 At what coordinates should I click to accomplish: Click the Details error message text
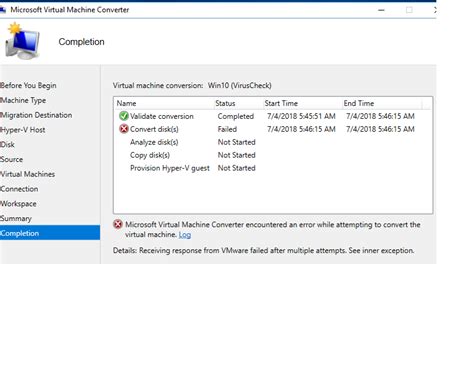coord(263,251)
